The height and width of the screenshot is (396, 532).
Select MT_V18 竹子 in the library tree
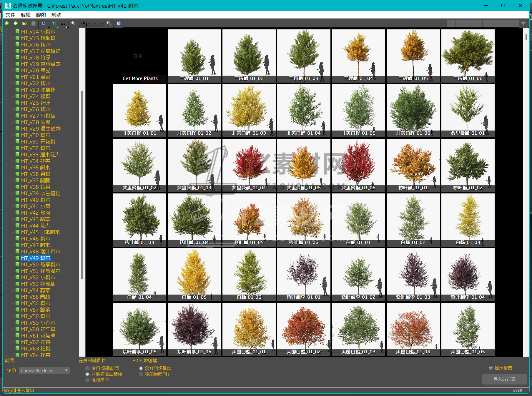point(36,58)
